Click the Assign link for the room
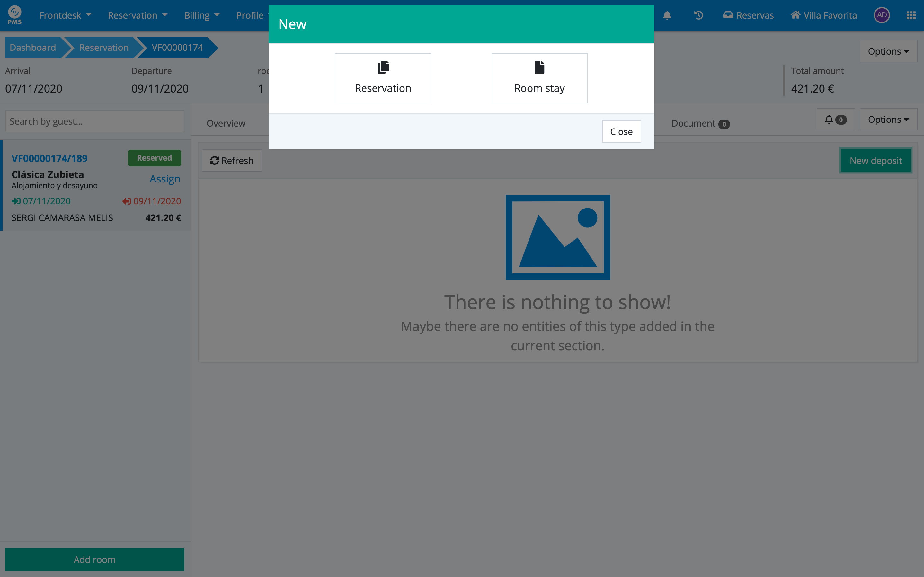 click(x=165, y=179)
